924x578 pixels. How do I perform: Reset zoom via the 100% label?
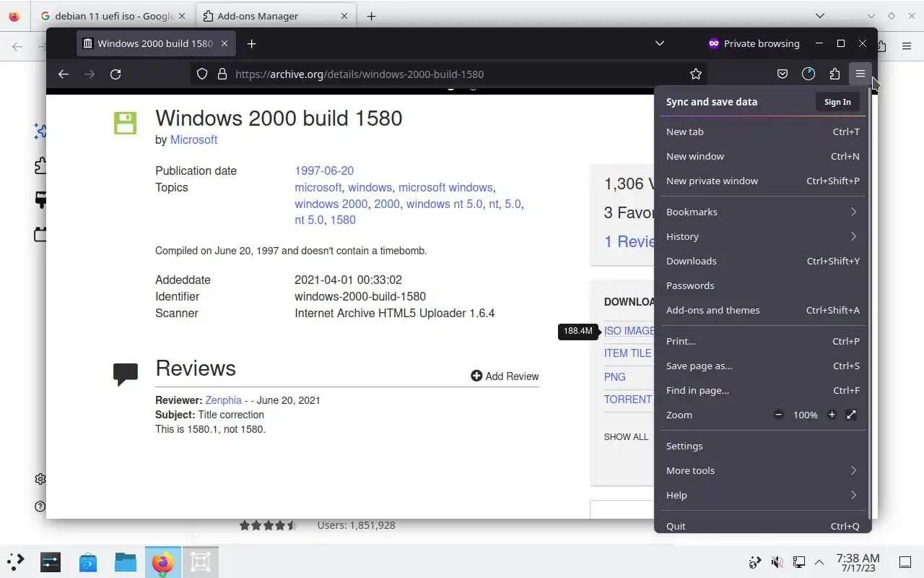point(806,415)
